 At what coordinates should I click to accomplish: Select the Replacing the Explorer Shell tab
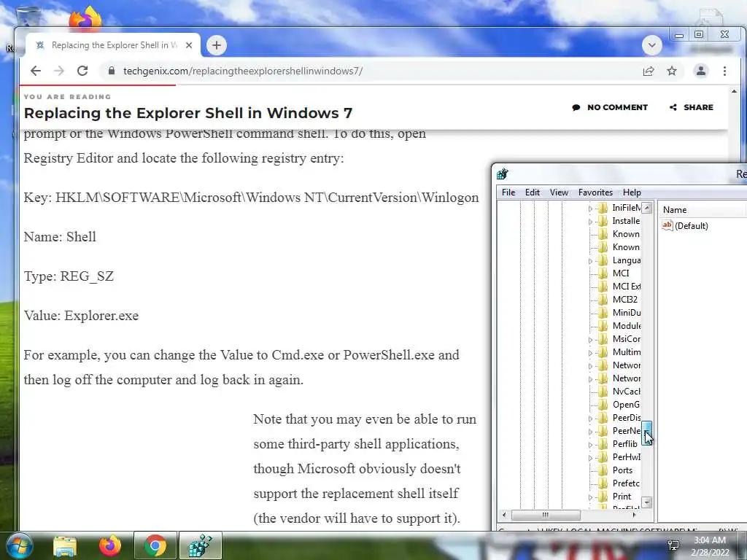pos(112,45)
